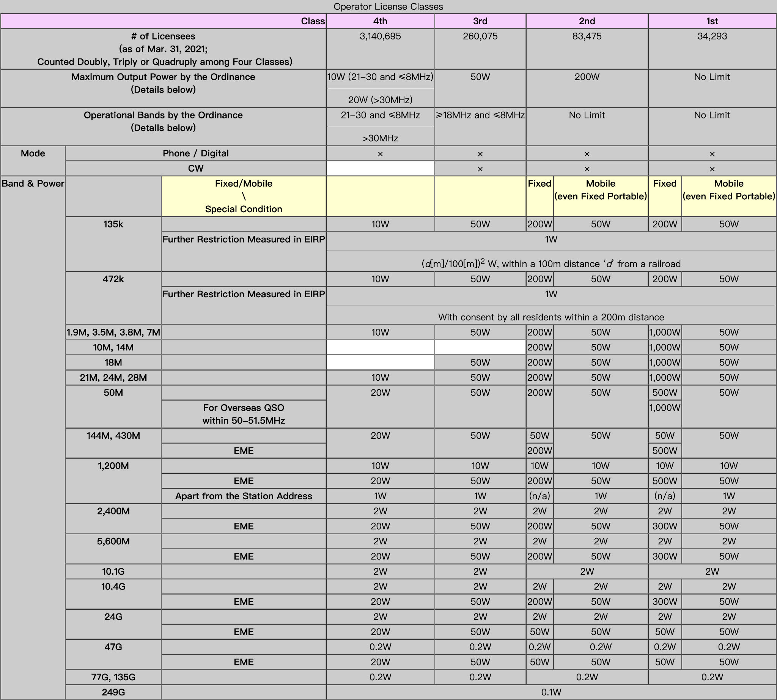Click the licensee count '34,293'

pyautogui.click(x=712, y=36)
